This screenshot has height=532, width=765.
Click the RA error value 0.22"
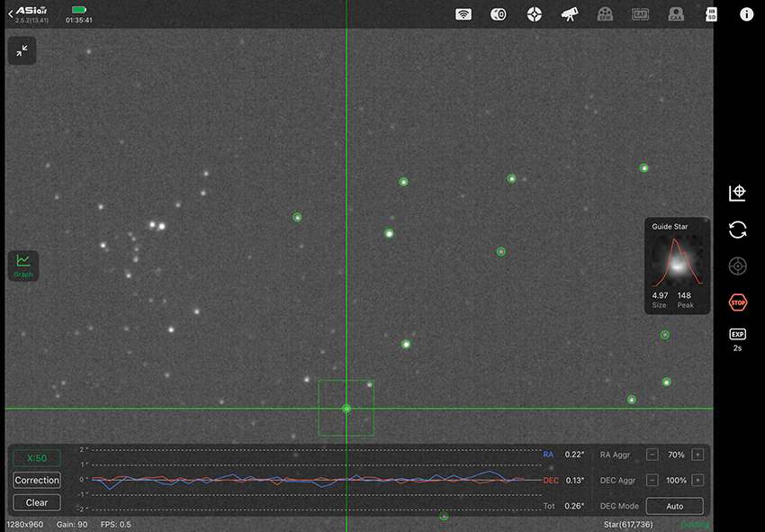(x=574, y=455)
